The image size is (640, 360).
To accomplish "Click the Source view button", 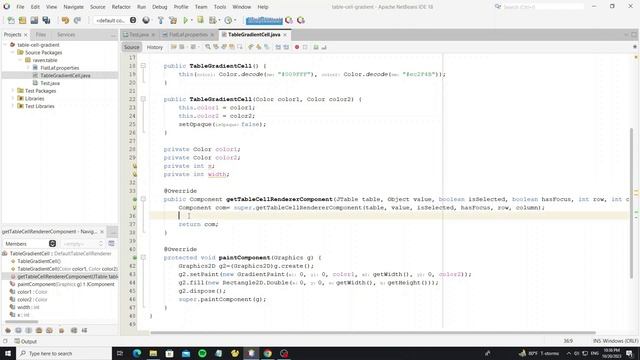I will (131, 47).
